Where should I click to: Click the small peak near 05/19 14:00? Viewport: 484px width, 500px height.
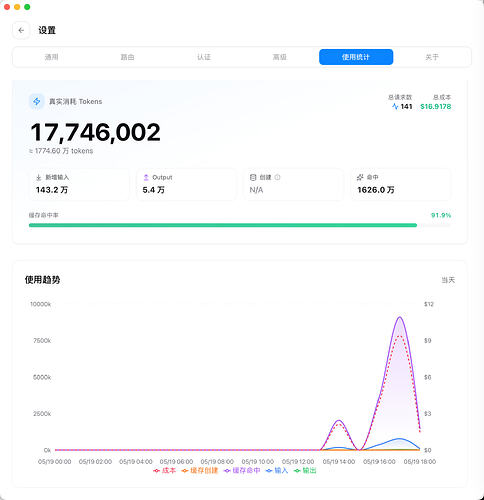[339, 421]
